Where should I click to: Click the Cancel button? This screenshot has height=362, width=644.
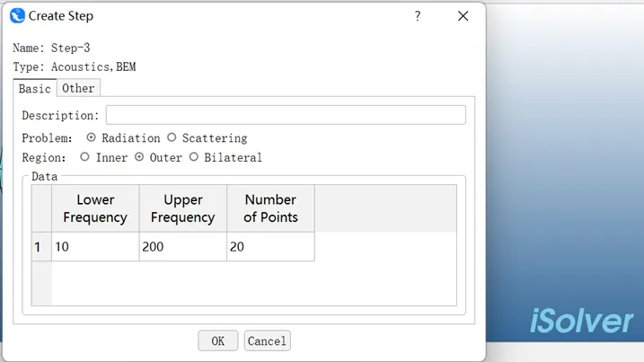267,340
